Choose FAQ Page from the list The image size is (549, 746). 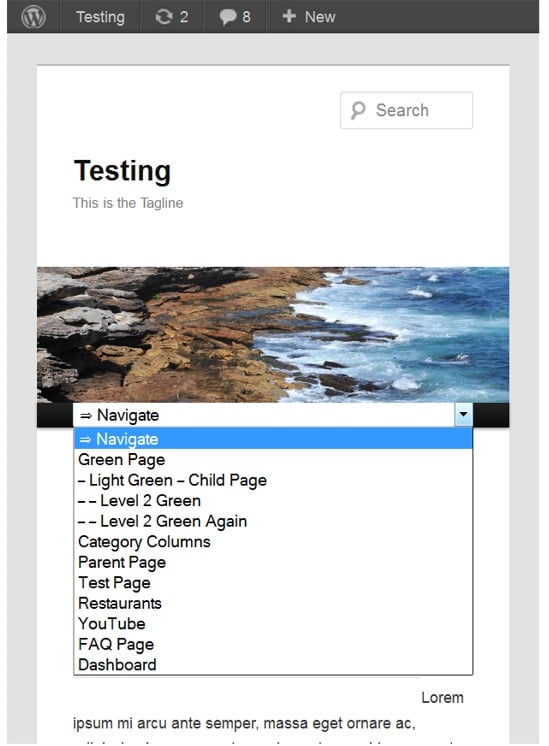pos(273,644)
